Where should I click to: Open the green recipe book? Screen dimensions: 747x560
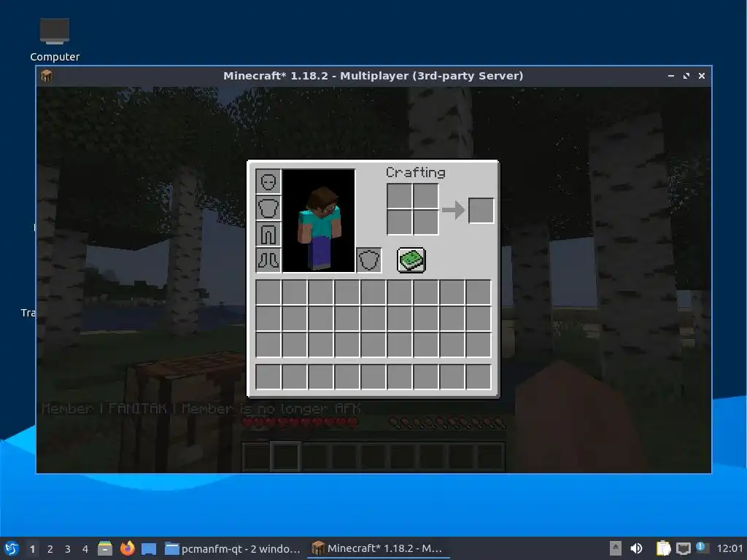(411, 260)
